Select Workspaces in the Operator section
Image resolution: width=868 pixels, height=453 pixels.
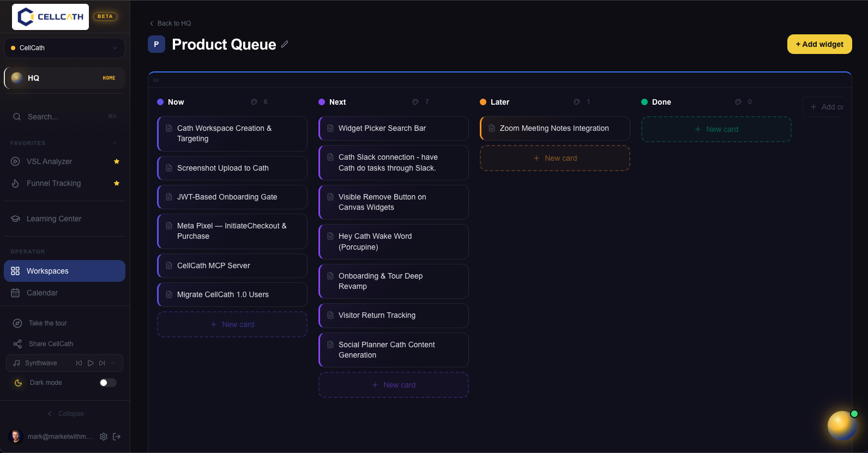[x=65, y=271]
